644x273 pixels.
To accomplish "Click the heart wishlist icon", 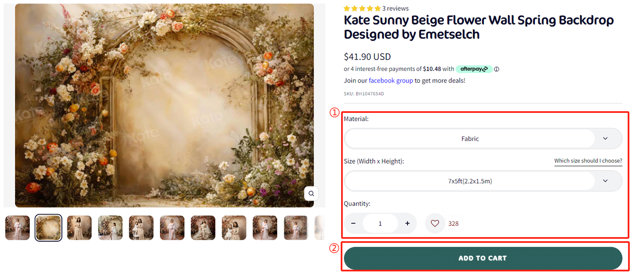I will coord(435,223).
